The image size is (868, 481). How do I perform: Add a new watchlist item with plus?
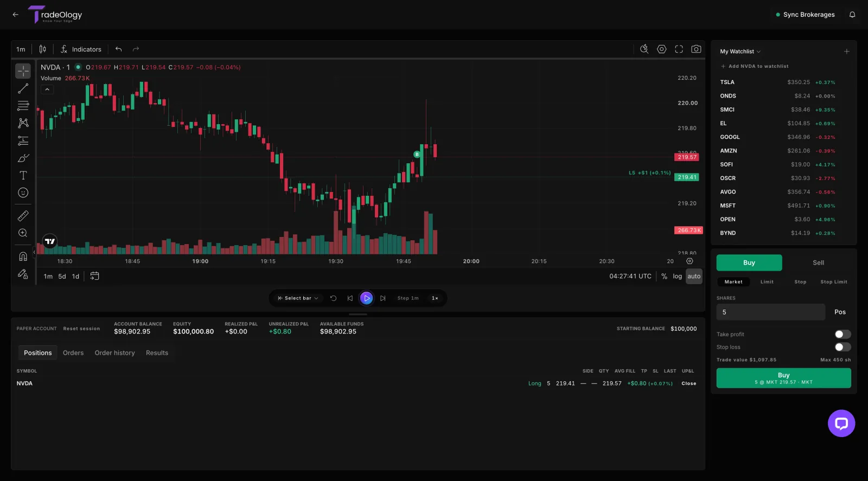(846, 52)
